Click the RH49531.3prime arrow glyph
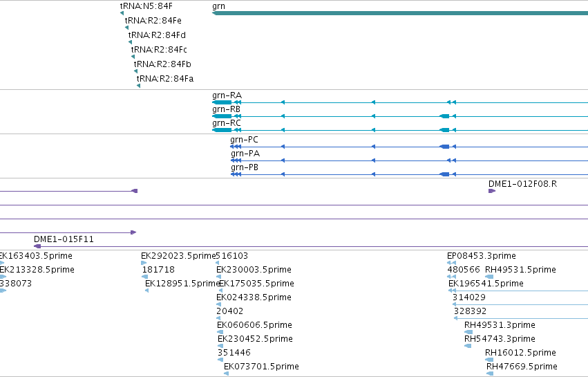 (468, 332)
